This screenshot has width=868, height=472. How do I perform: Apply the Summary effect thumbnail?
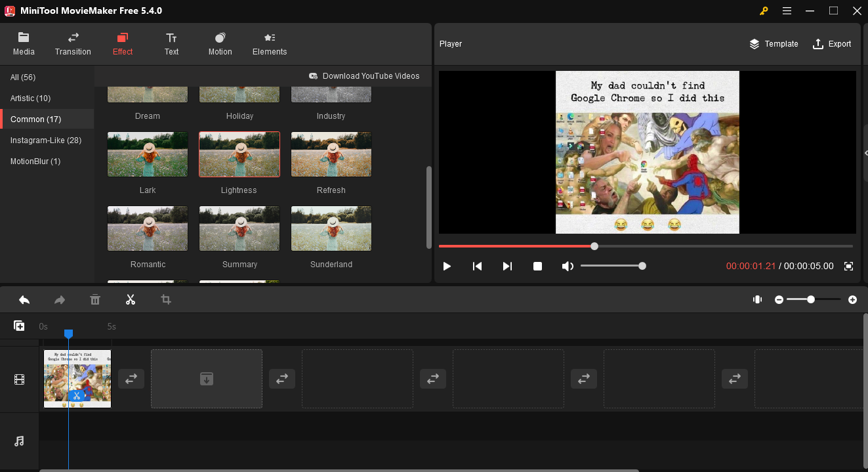(x=239, y=228)
